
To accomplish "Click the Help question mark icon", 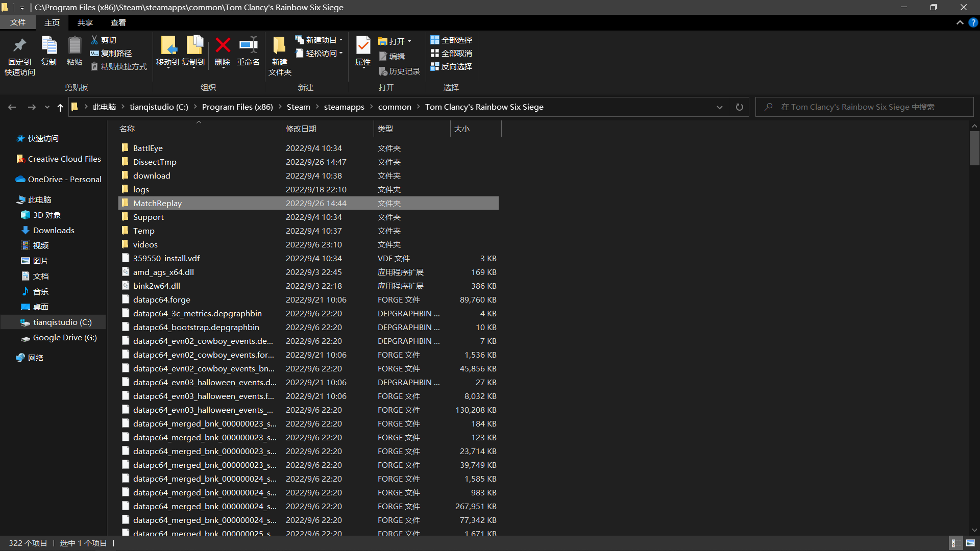I will pyautogui.click(x=973, y=22).
